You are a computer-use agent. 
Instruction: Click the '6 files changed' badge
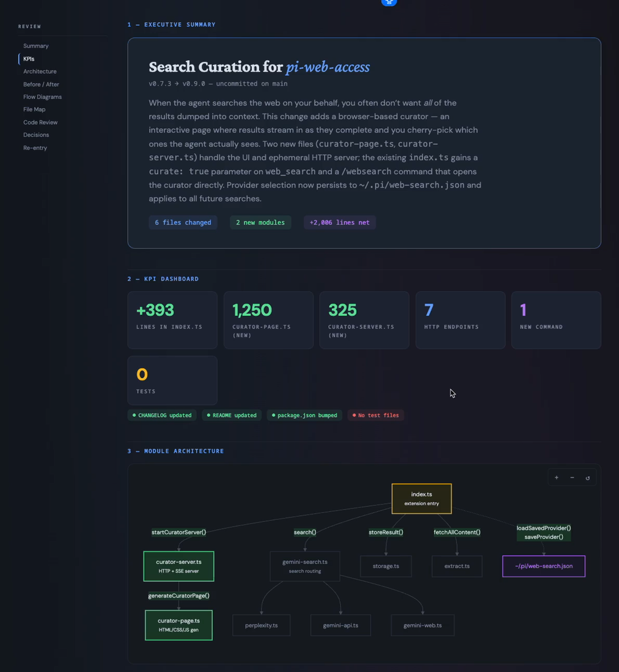tap(183, 222)
